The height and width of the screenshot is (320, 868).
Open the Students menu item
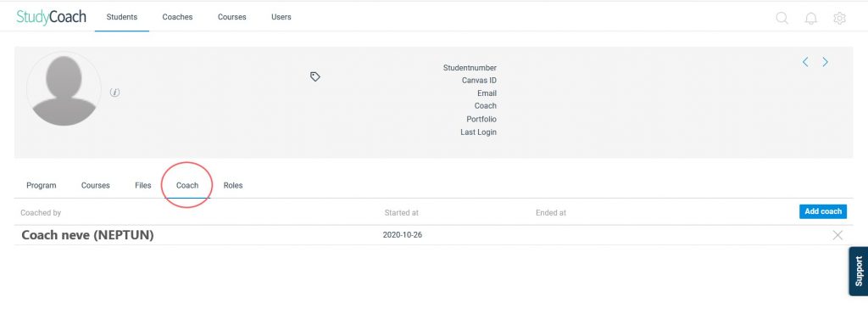122,17
